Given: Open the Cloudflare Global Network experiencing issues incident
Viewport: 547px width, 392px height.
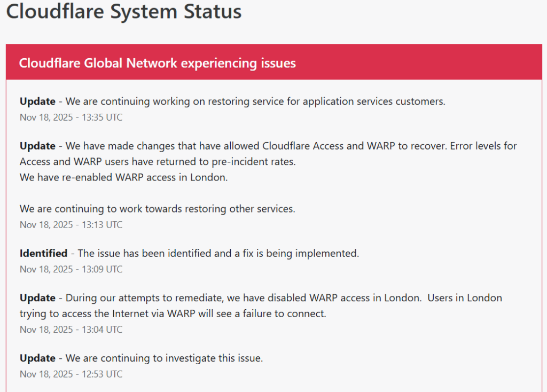Looking at the screenshot, I should [157, 63].
